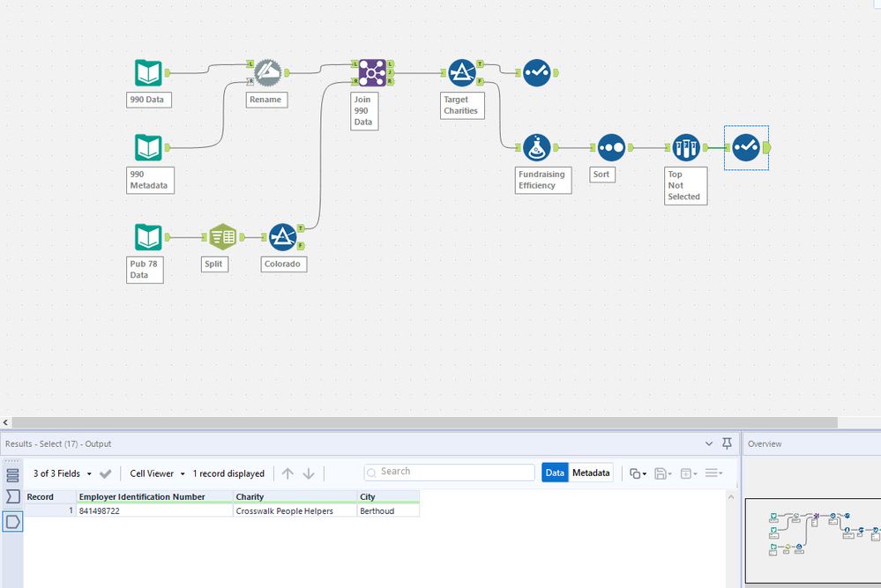The width and height of the screenshot is (881, 588).
Task: Open the Cell Viewer dropdown
Action: (x=157, y=473)
